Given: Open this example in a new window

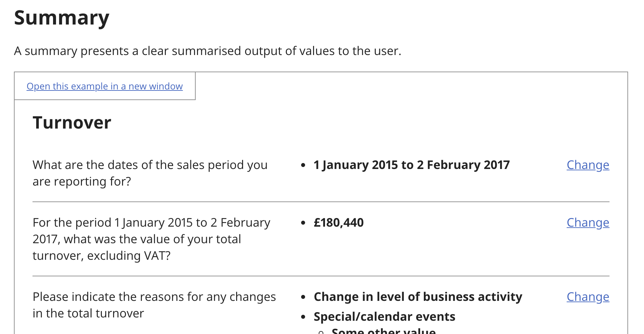Looking at the screenshot, I should [x=104, y=86].
